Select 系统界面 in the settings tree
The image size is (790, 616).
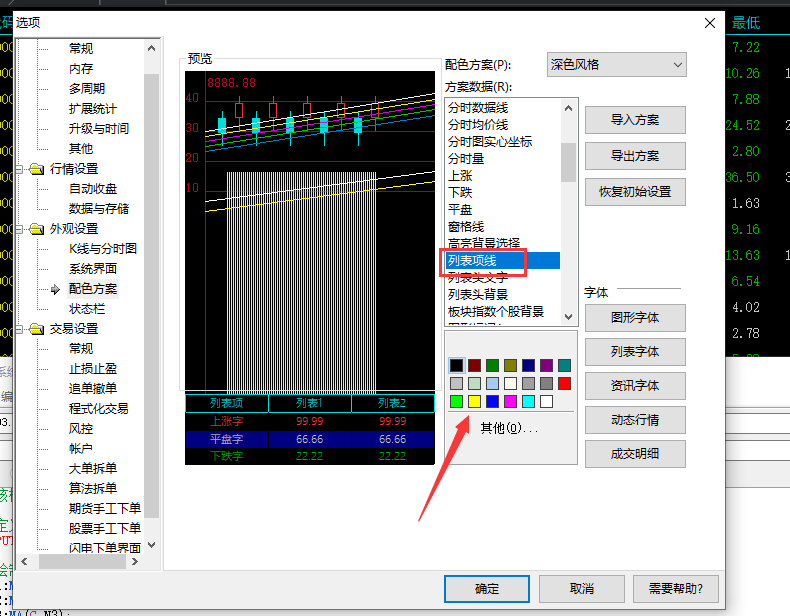coord(93,268)
